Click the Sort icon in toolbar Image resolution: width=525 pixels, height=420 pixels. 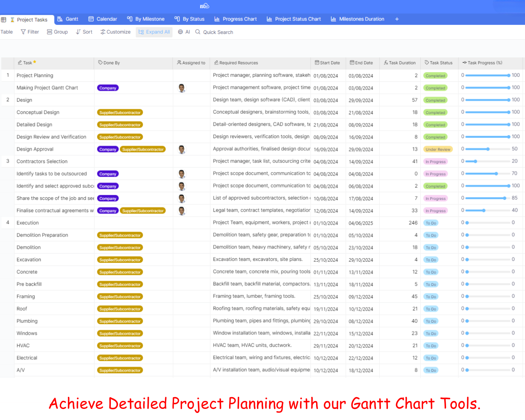point(78,32)
